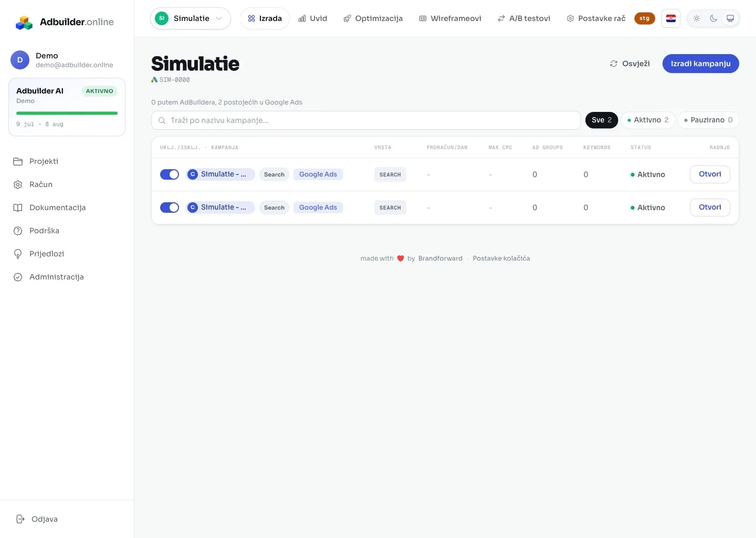Open Postavke računa tab
The width and height of the screenshot is (756, 538).
(x=596, y=18)
